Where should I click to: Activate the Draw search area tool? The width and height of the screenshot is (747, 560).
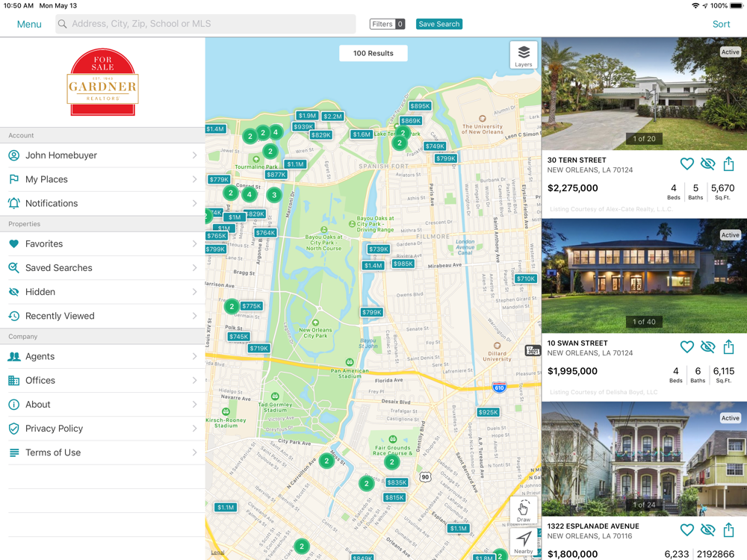coord(524,511)
